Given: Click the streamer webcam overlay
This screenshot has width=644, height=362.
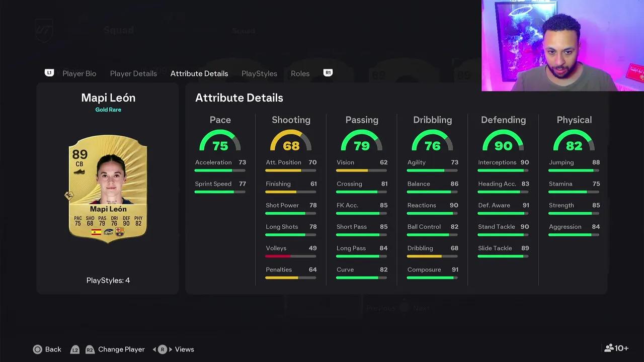Looking at the screenshot, I should click(562, 45).
